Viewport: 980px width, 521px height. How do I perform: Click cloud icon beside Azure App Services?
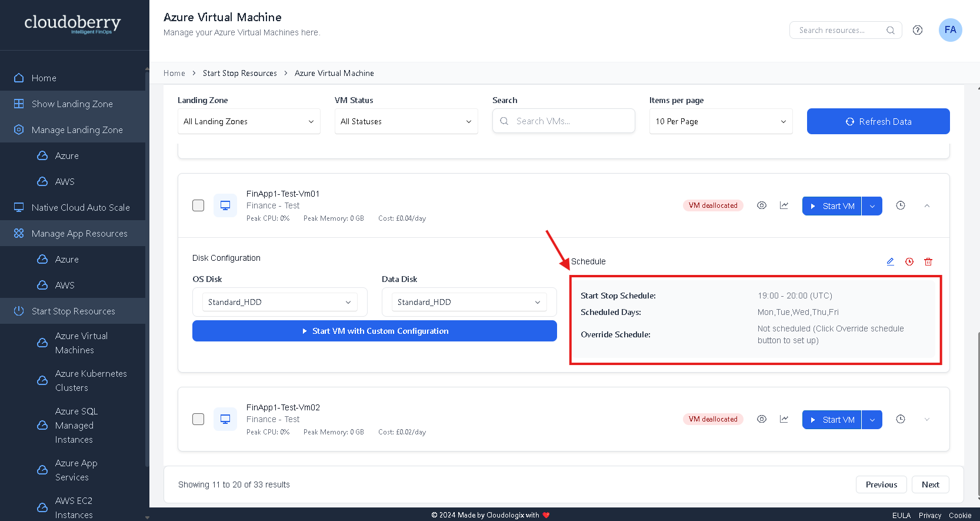(42, 470)
